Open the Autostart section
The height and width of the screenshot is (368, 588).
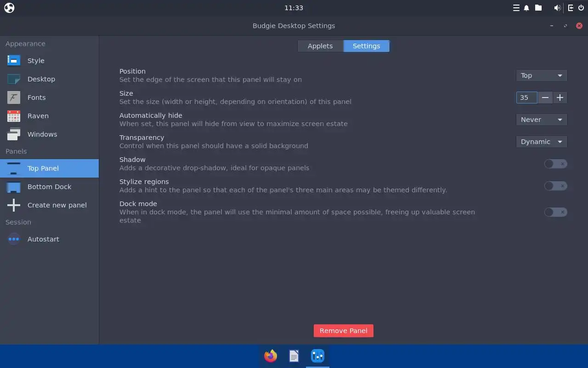(x=49, y=239)
